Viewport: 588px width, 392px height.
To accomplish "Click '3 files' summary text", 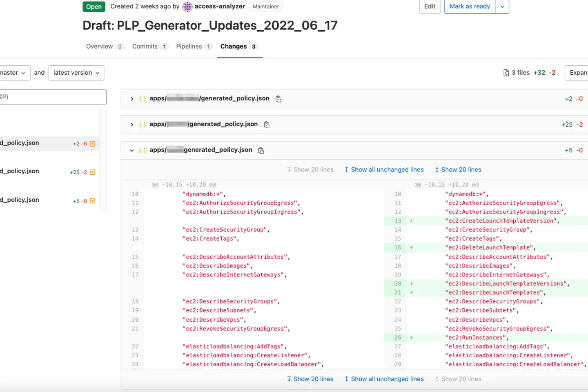I will (x=521, y=73).
